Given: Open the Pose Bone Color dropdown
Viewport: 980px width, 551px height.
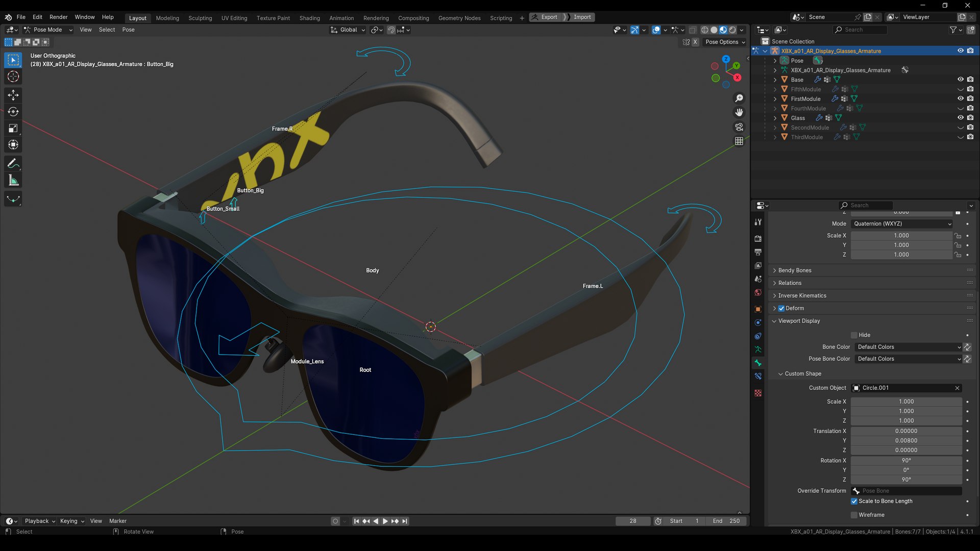Looking at the screenshot, I should pyautogui.click(x=908, y=359).
